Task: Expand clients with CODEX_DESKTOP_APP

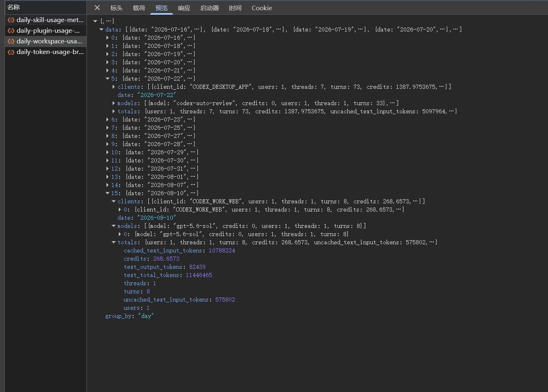Action: coord(114,87)
